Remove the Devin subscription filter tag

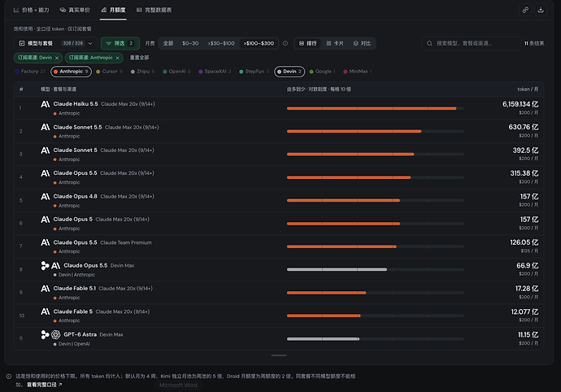tap(57, 58)
